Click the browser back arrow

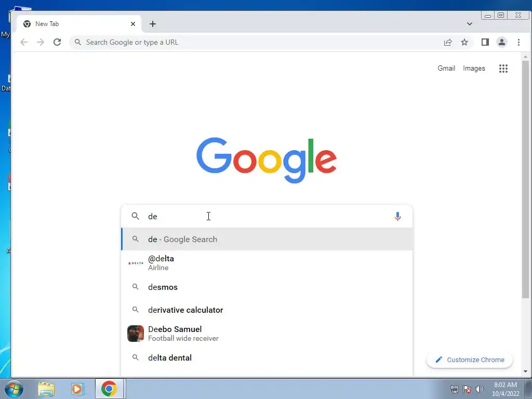[24, 42]
